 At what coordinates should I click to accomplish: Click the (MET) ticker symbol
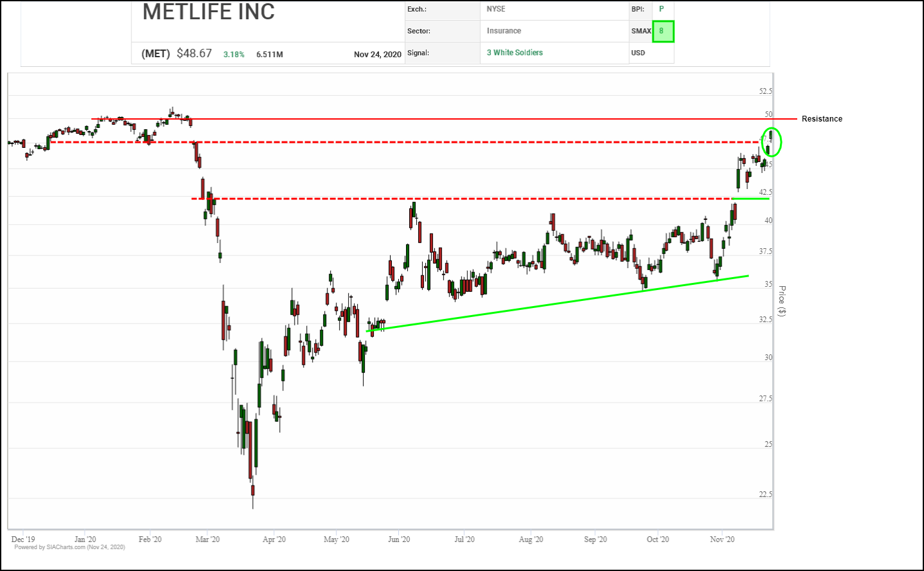tap(156, 54)
